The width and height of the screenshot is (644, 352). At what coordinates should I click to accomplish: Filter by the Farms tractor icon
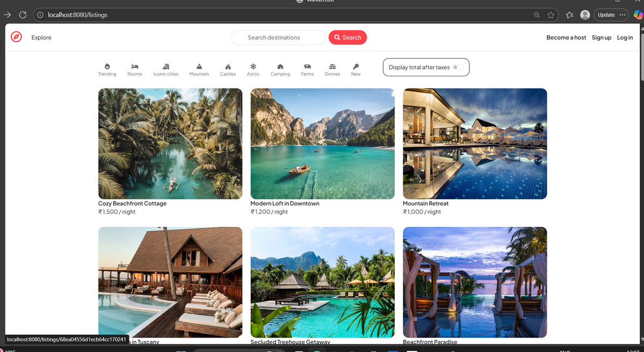pos(307,69)
